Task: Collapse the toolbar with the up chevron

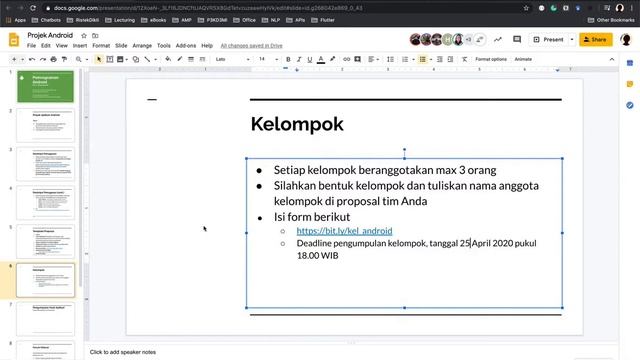Action: 611,60
